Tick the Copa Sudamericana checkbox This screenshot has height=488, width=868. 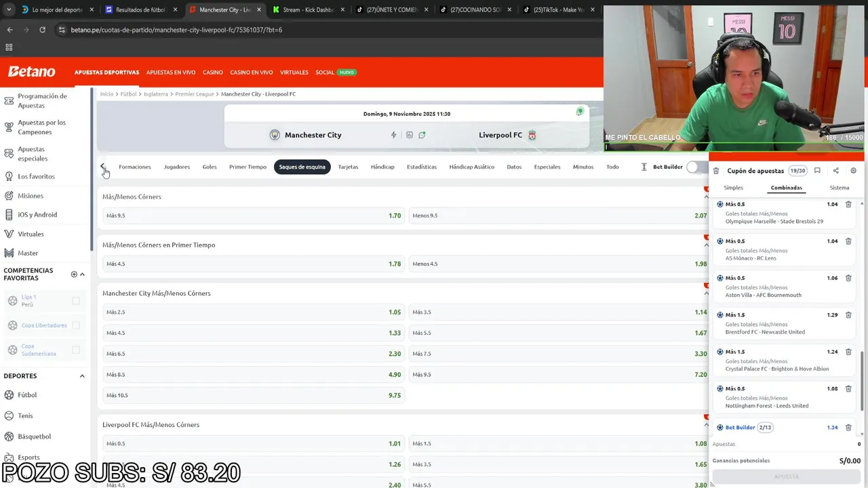pyautogui.click(x=76, y=350)
